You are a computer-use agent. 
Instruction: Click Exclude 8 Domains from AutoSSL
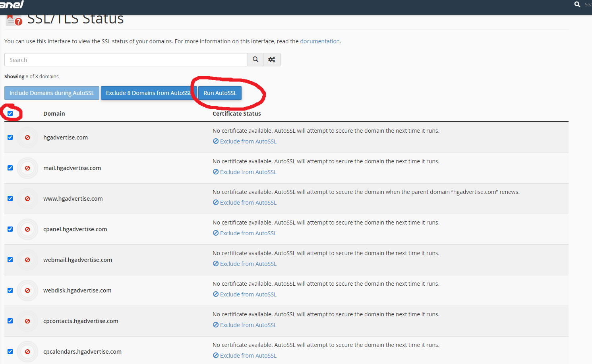pos(148,93)
